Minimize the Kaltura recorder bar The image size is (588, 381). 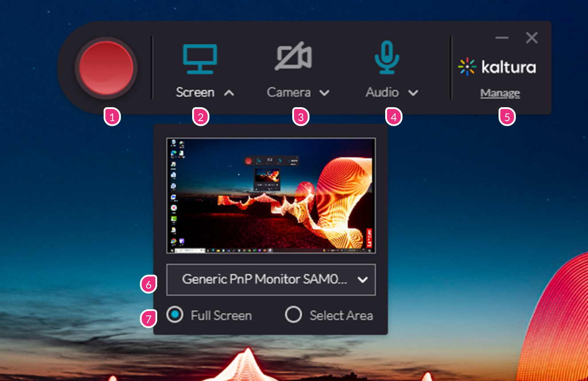point(502,38)
